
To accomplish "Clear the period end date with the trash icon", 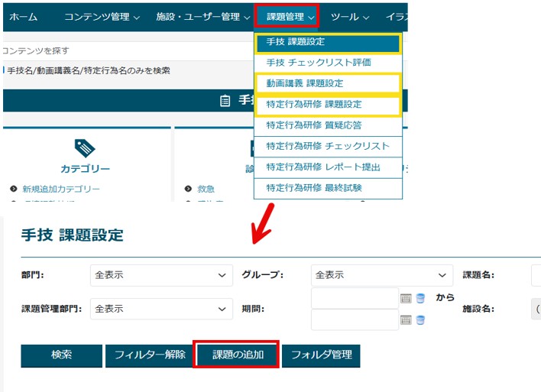I will [x=420, y=320].
